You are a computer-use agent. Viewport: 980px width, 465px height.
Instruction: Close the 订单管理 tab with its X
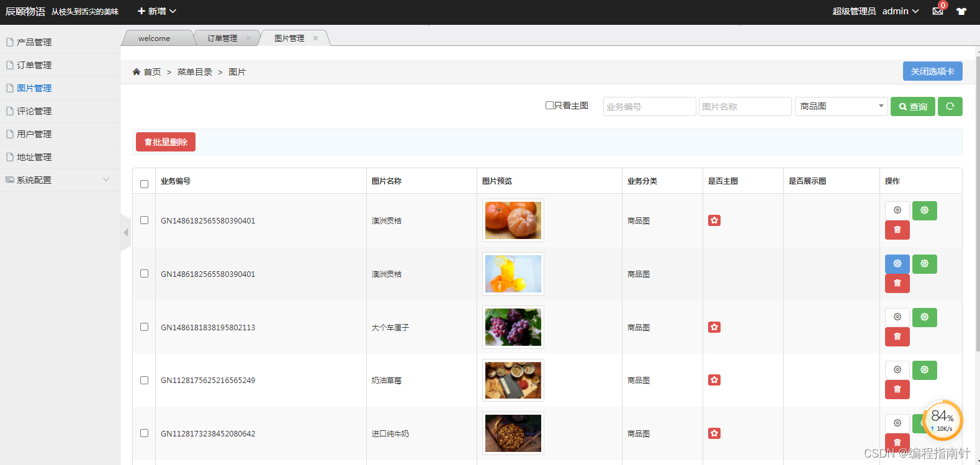(x=248, y=38)
